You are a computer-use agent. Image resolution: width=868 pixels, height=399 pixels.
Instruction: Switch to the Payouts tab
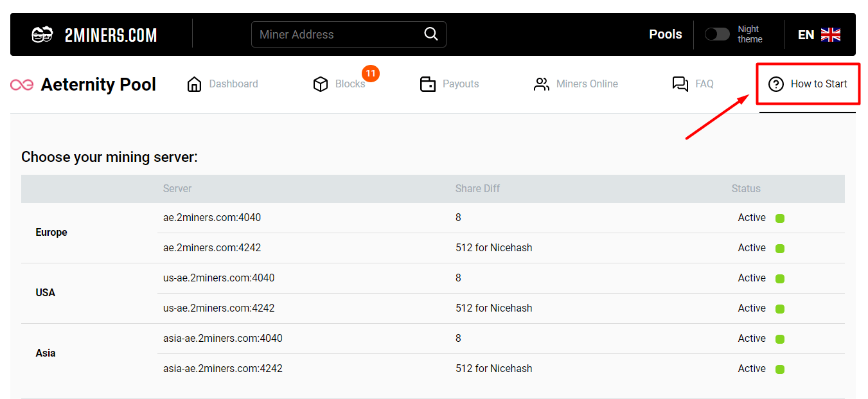(x=460, y=84)
